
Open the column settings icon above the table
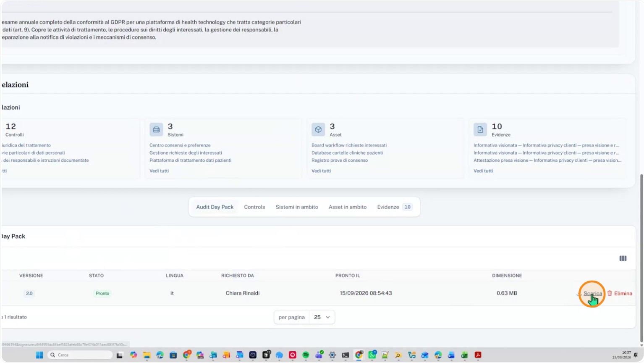623,258
